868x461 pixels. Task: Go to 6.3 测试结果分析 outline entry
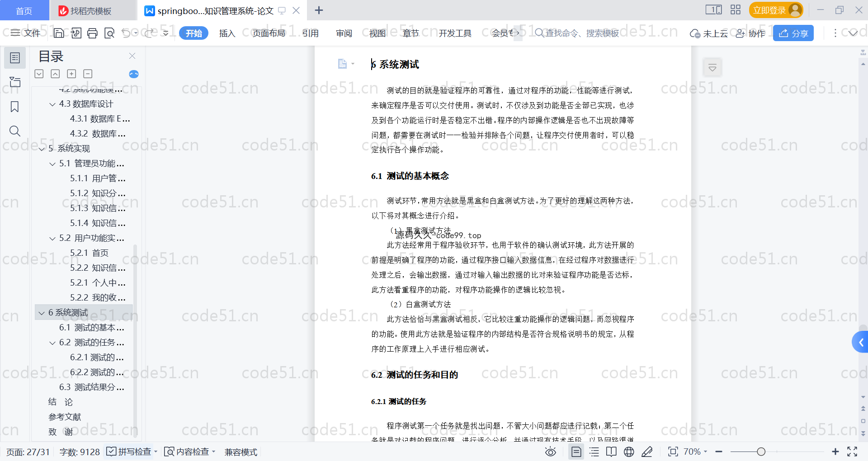click(92, 387)
